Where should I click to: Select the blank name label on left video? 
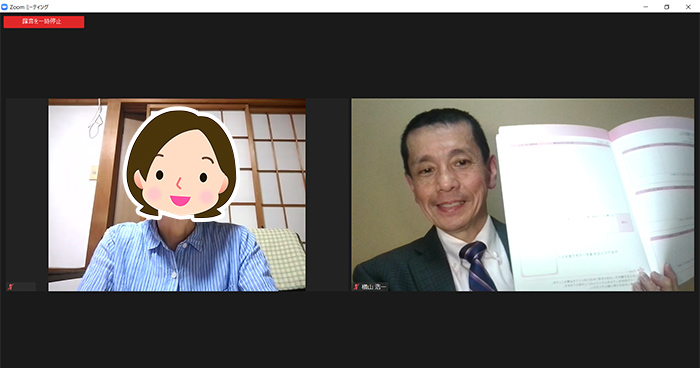(x=25, y=287)
